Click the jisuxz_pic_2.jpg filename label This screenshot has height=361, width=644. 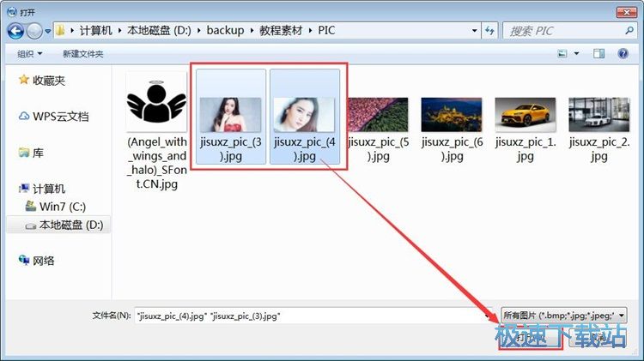coord(599,149)
